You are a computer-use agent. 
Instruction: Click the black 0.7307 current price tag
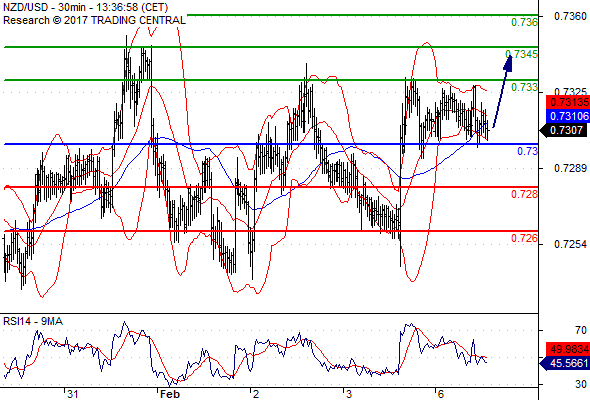(x=563, y=131)
